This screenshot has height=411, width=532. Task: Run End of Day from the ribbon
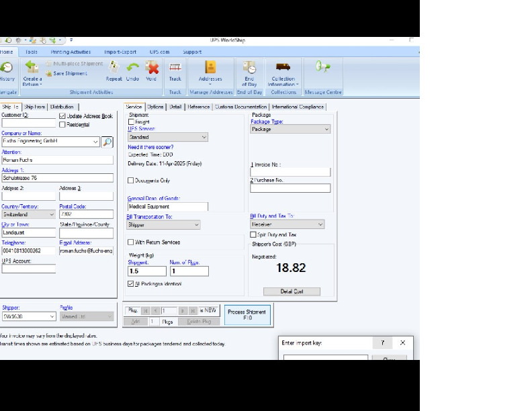coord(250,67)
